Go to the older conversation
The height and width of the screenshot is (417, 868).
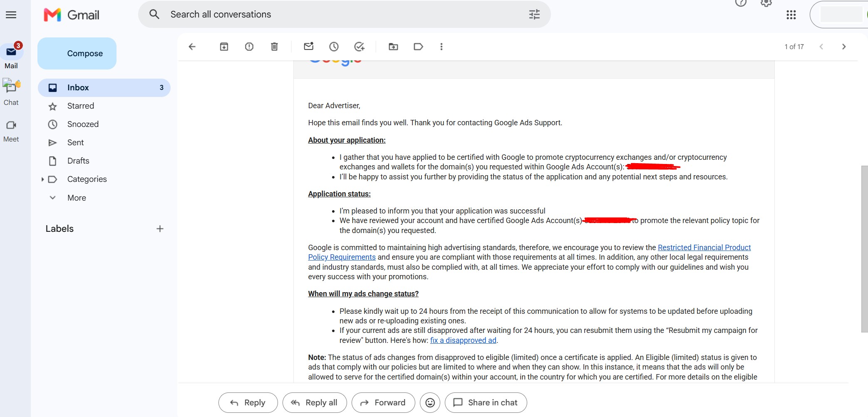pyautogui.click(x=844, y=47)
